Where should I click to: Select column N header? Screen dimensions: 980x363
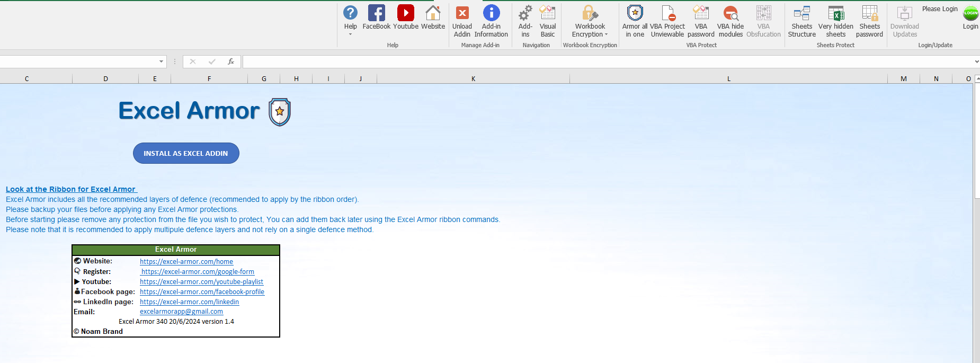point(936,79)
